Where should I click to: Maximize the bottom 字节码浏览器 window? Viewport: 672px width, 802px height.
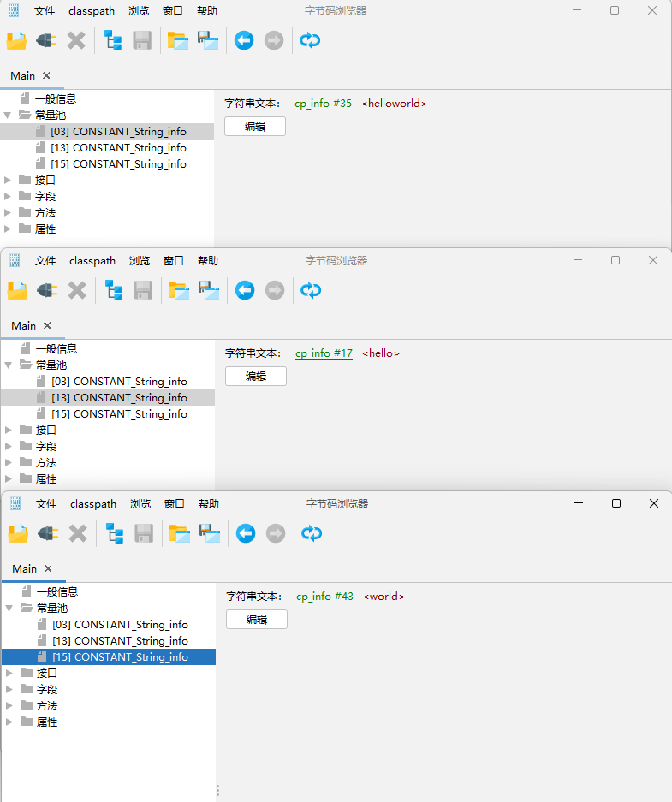pos(616,503)
